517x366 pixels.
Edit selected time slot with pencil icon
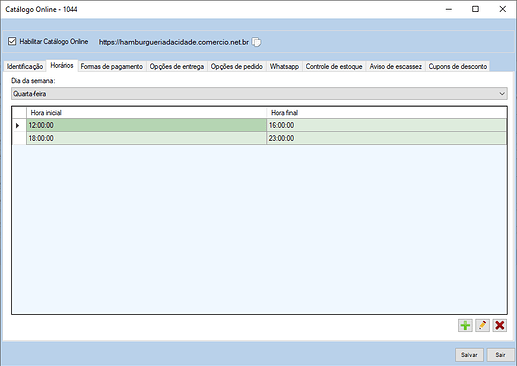[x=482, y=325]
